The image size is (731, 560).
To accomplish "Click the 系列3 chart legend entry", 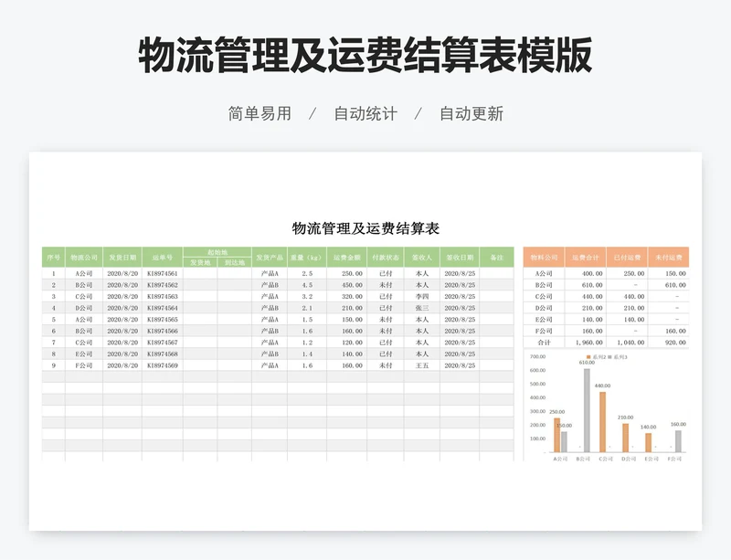I will tap(620, 356).
